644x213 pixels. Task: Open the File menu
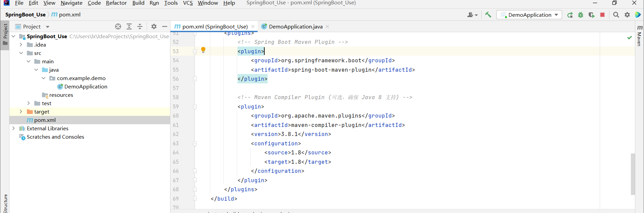pyautogui.click(x=19, y=3)
